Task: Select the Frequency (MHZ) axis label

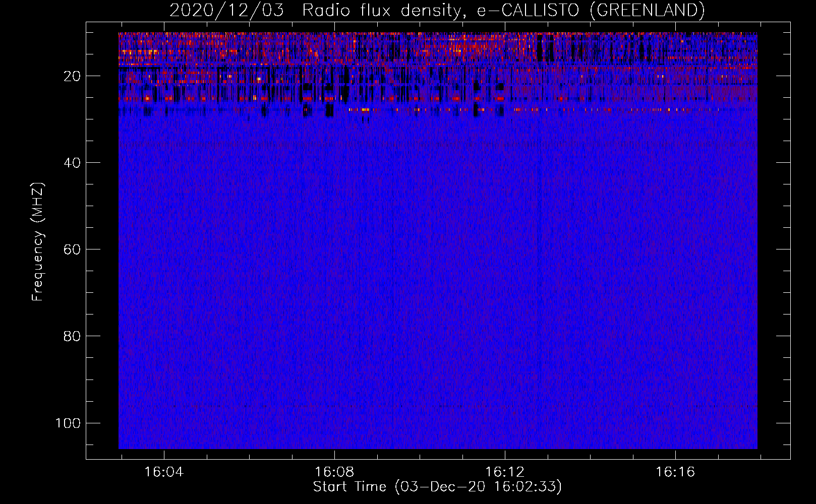Action: pyautogui.click(x=38, y=242)
